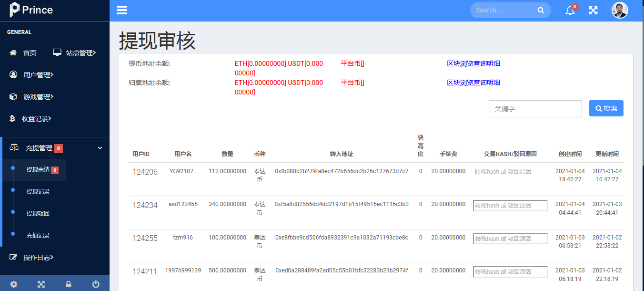Click the power/logout icon at bottom right
This screenshot has width=644, height=291.
(96, 284)
